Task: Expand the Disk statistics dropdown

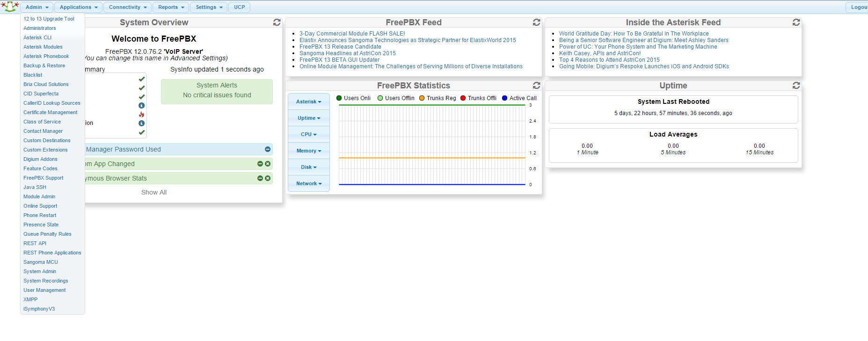Action: pos(309,167)
